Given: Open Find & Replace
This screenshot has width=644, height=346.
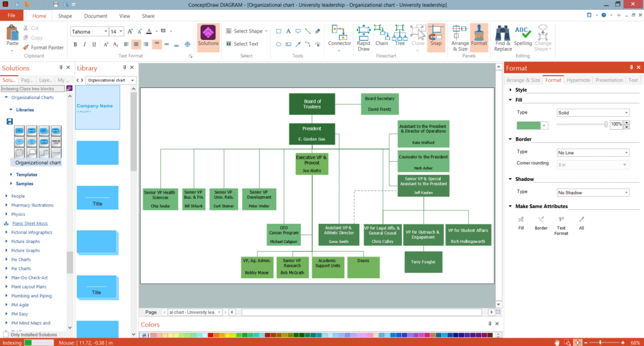Looking at the screenshot, I should [503, 37].
